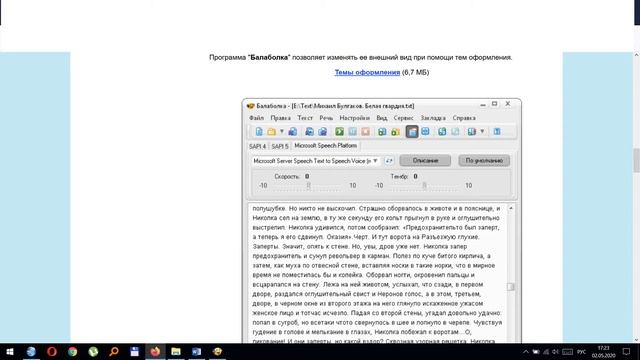Switch to the SAPI 5 tab
This screenshot has width=640, height=360.
[280, 146]
